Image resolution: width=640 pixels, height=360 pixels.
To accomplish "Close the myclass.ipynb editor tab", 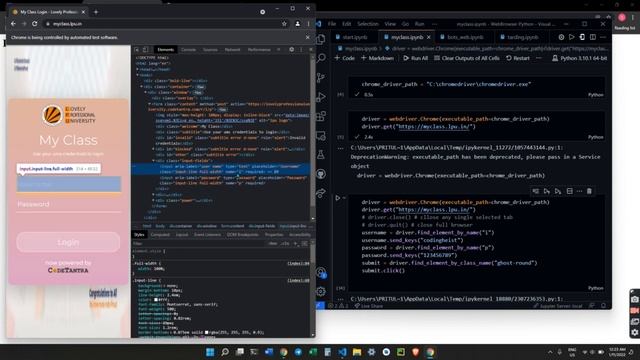I will 429,37.
